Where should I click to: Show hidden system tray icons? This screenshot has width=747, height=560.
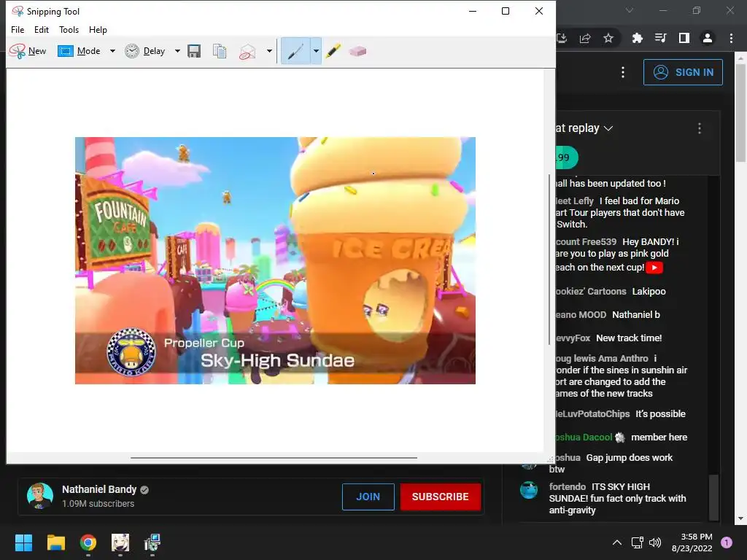617,542
